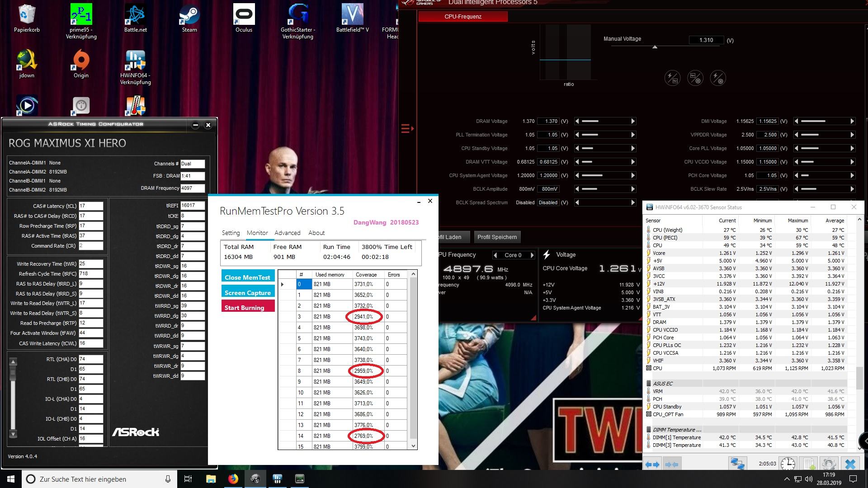Sort HWiNFO sensors by Maximum column
Image resolution: width=868 pixels, height=488 pixels.
797,221
